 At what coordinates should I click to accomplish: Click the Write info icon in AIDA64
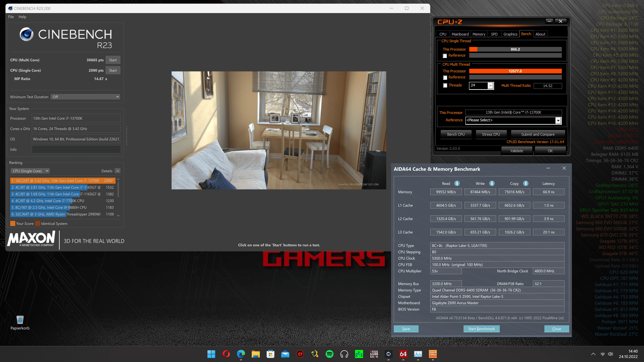(x=492, y=183)
